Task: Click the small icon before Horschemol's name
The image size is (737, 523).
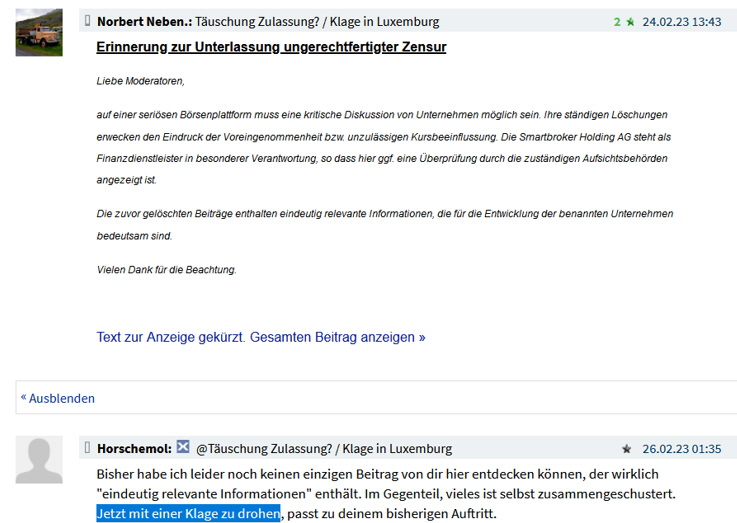Action: click(x=88, y=448)
